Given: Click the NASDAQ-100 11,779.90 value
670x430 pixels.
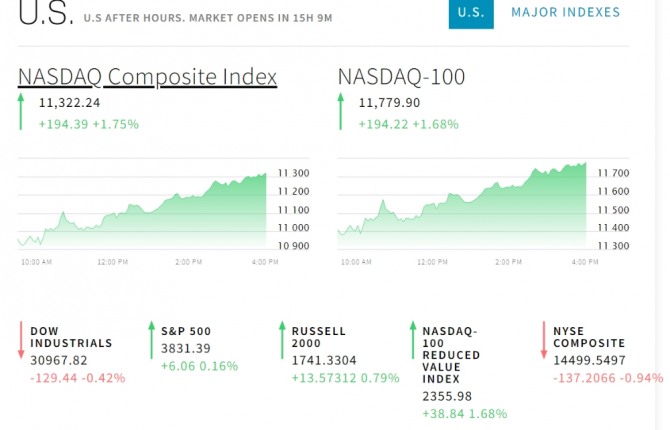Looking at the screenshot, I should pos(389,102).
